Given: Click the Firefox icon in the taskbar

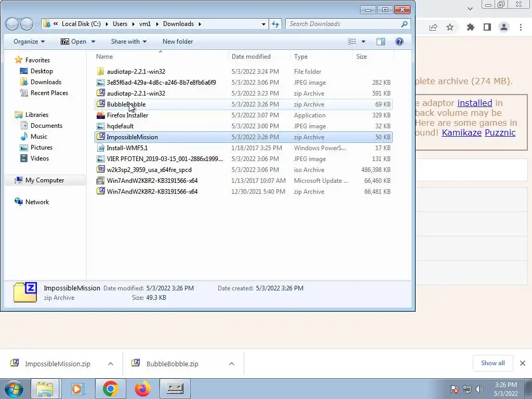Looking at the screenshot, I should (x=143, y=389).
